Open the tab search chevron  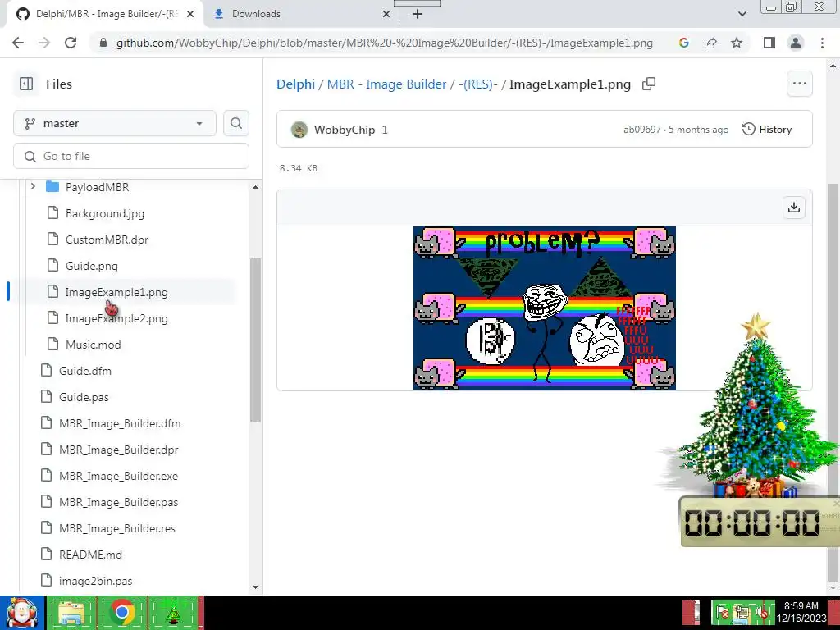click(742, 14)
